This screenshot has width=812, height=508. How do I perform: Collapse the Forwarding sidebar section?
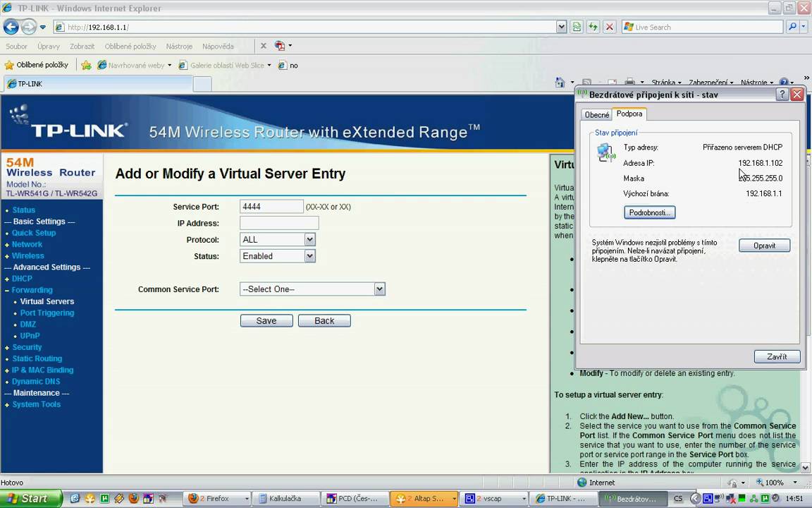(x=32, y=290)
